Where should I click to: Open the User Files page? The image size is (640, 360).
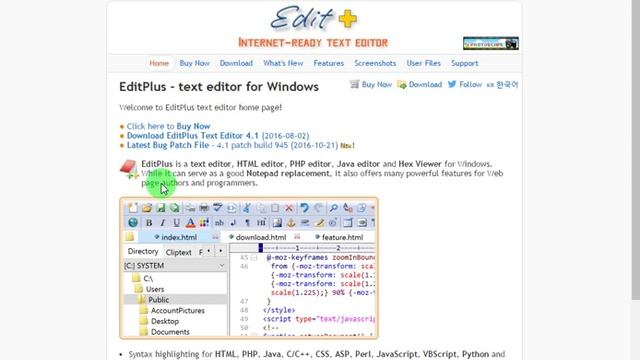click(x=423, y=63)
